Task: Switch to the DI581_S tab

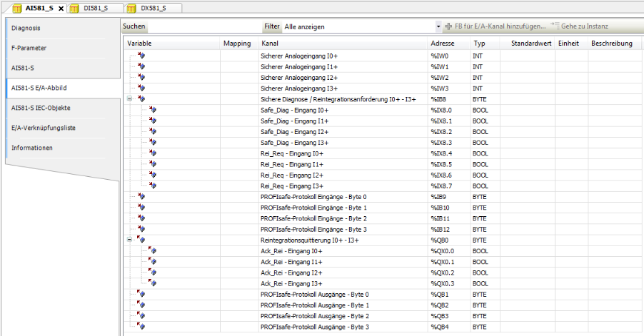Action: click(x=96, y=8)
